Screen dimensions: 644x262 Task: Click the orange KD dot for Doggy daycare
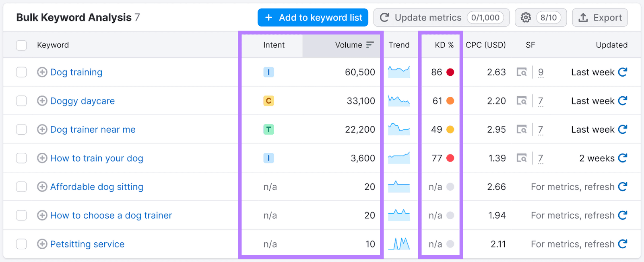click(x=450, y=101)
